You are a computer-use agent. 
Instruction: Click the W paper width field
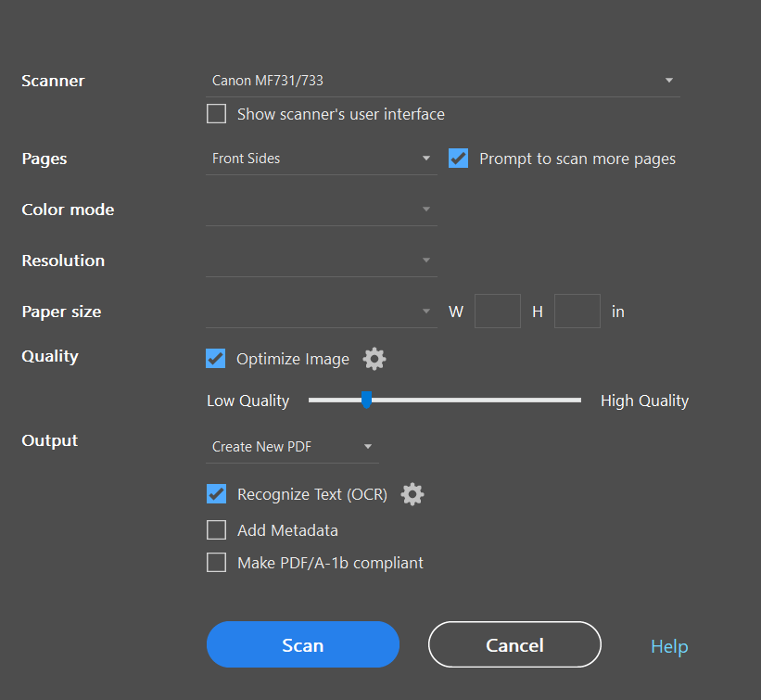tap(497, 311)
